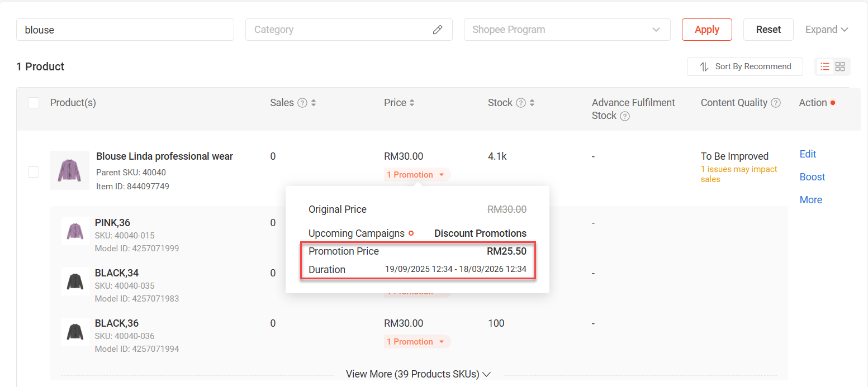This screenshot has width=868, height=387.
Task: Open the Shopee Program dropdown
Action: click(x=567, y=30)
